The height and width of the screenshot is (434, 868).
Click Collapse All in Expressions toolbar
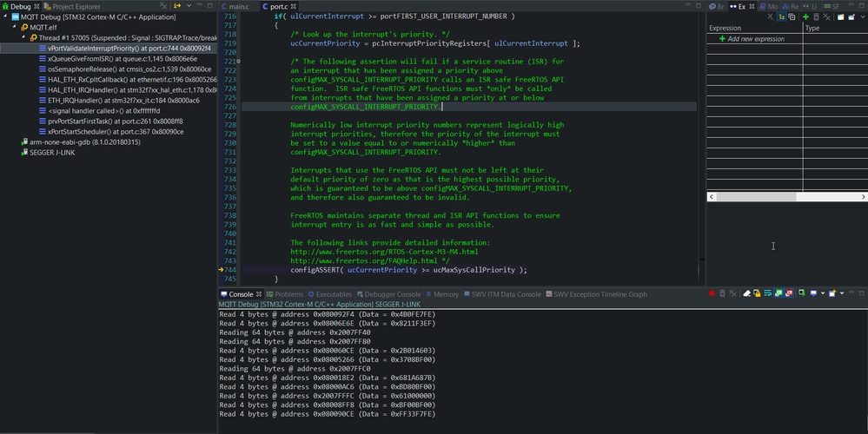coord(792,16)
